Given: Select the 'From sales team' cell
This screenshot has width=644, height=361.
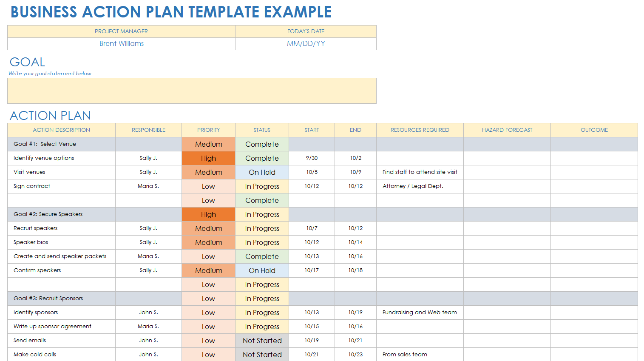Looking at the screenshot, I should coord(420,355).
